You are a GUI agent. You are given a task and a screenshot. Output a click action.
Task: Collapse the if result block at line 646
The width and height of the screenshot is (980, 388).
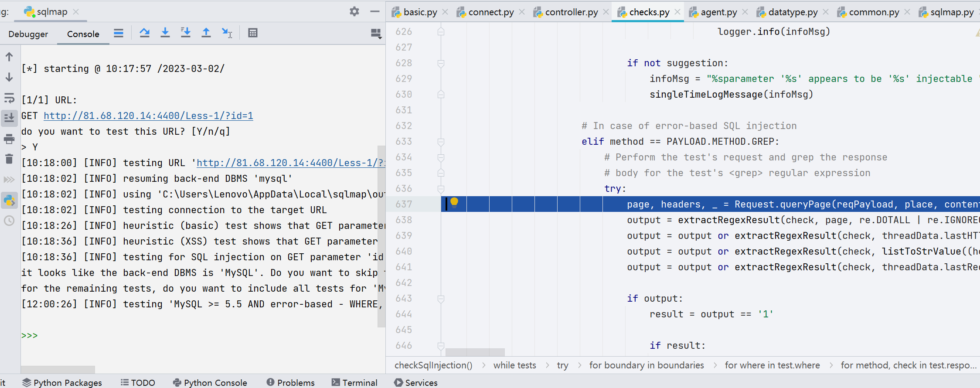441,346
